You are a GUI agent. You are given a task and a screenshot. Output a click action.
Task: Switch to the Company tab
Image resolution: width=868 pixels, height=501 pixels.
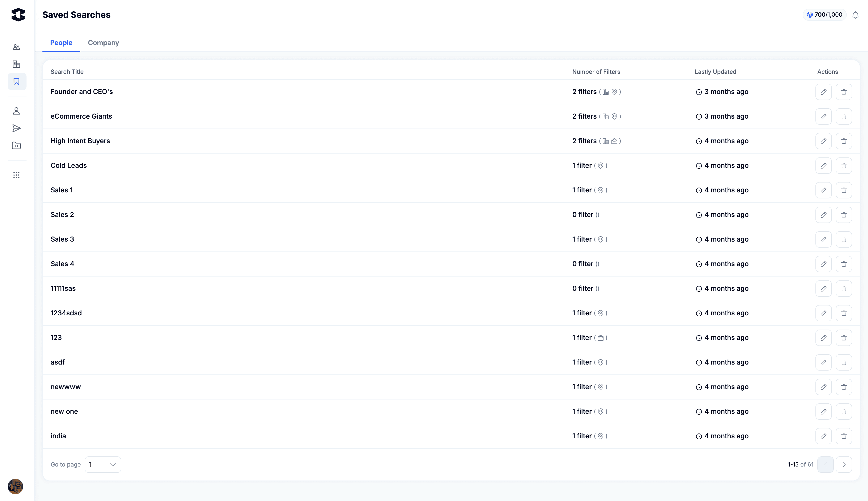point(103,43)
